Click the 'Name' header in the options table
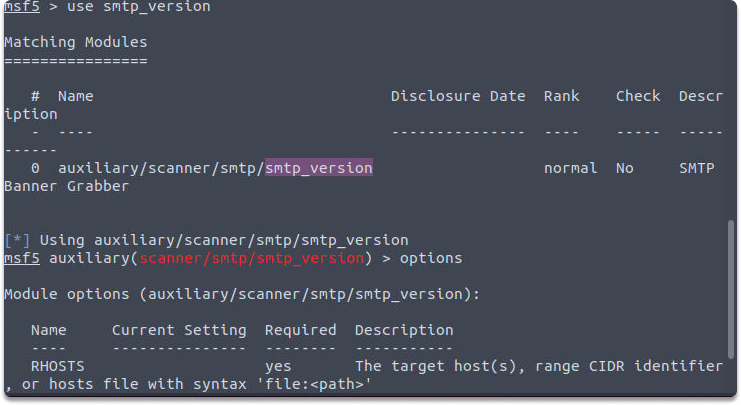This screenshot has height=405, width=741. click(49, 330)
